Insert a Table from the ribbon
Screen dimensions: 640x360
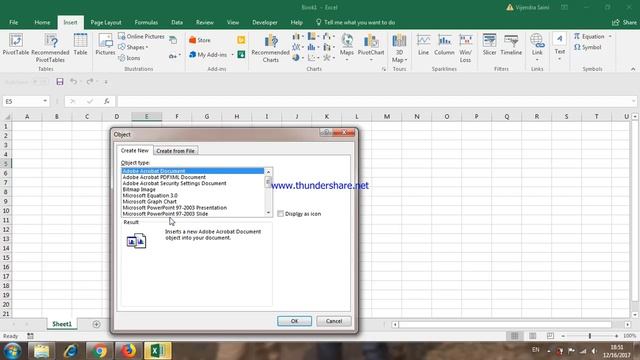click(x=80, y=44)
